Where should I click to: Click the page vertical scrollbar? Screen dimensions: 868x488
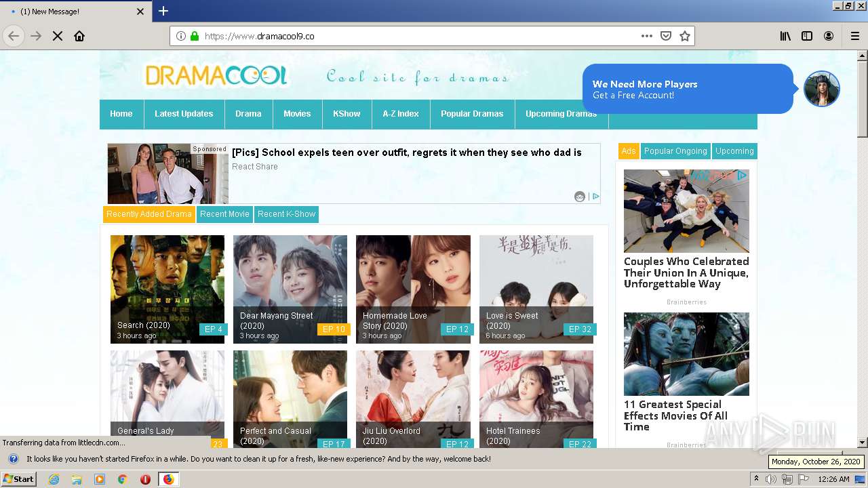(863, 248)
